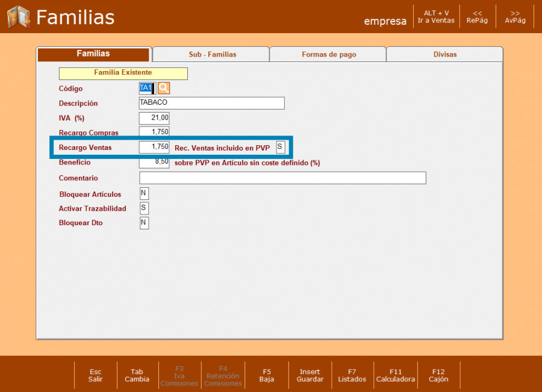Click the IVA (%) value field

click(154, 118)
